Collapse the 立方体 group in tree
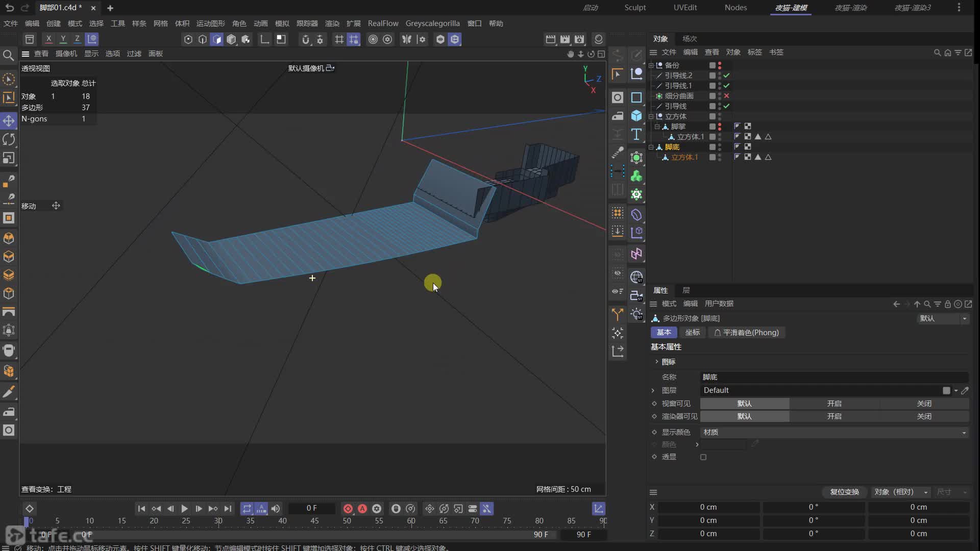The image size is (980, 551). point(651,116)
